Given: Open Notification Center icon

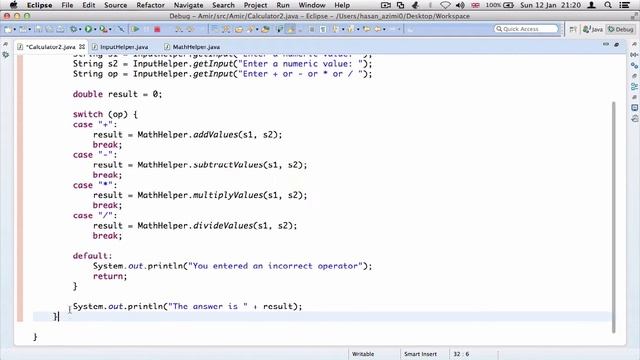Looking at the screenshot, I should [624, 5].
